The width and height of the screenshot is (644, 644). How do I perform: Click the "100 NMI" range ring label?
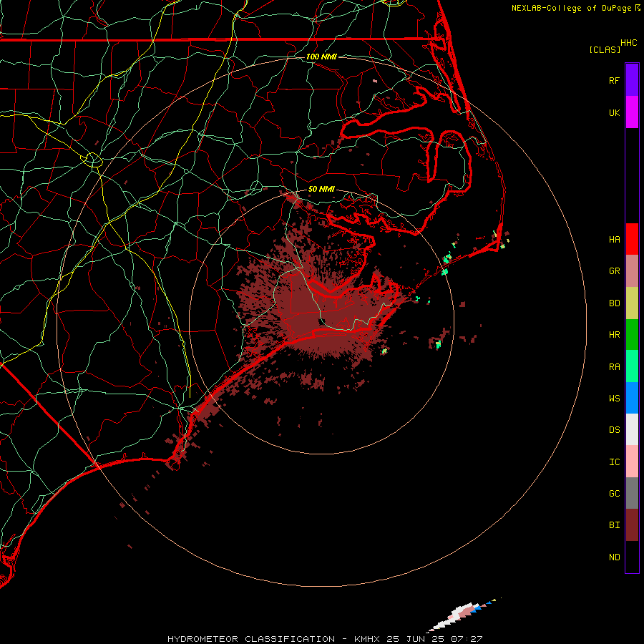point(321,57)
